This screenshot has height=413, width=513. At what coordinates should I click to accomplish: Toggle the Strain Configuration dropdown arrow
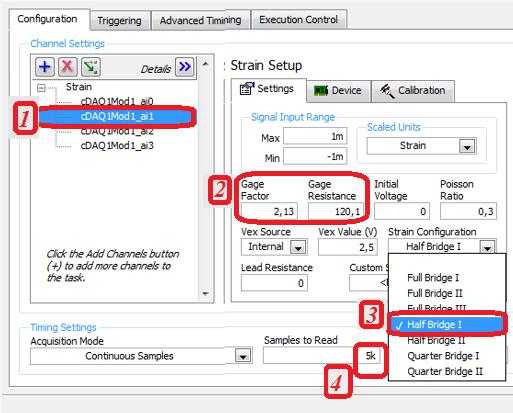pyautogui.click(x=487, y=248)
